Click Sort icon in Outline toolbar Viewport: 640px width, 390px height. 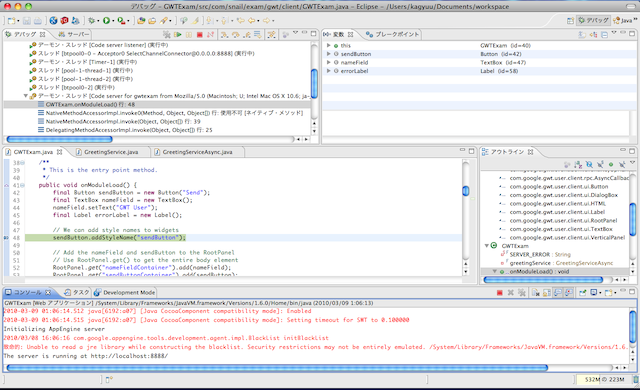(578, 164)
